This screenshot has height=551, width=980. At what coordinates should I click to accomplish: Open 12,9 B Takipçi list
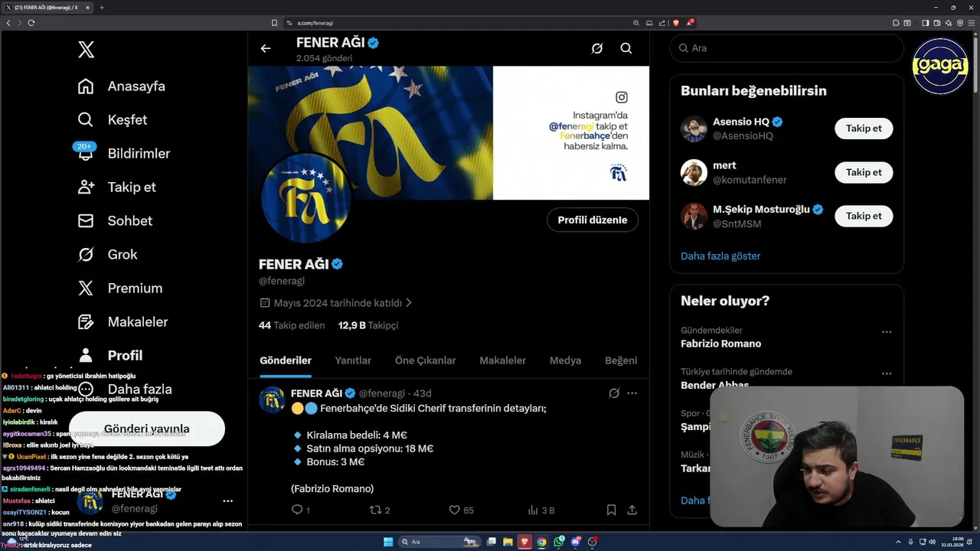pyautogui.click(x=368, y=325)
